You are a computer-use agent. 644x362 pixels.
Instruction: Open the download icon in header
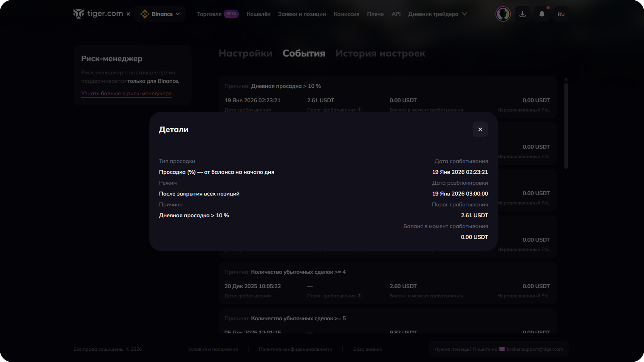pyautogui.click(x=522, y=14)
